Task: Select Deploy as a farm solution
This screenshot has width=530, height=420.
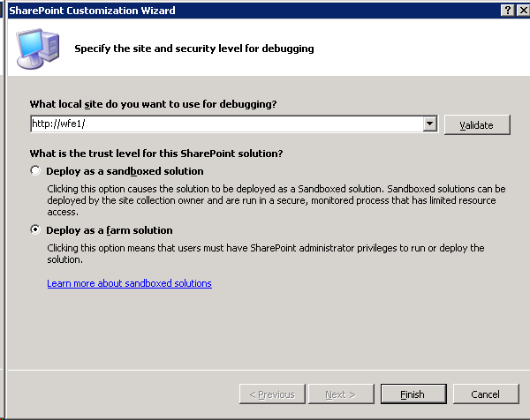Action: 35,229
